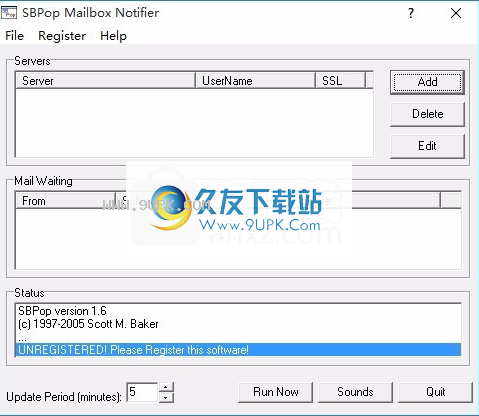Select the UNREGISTERED status line
Screen dimensions: 479x416
(238, 350)
